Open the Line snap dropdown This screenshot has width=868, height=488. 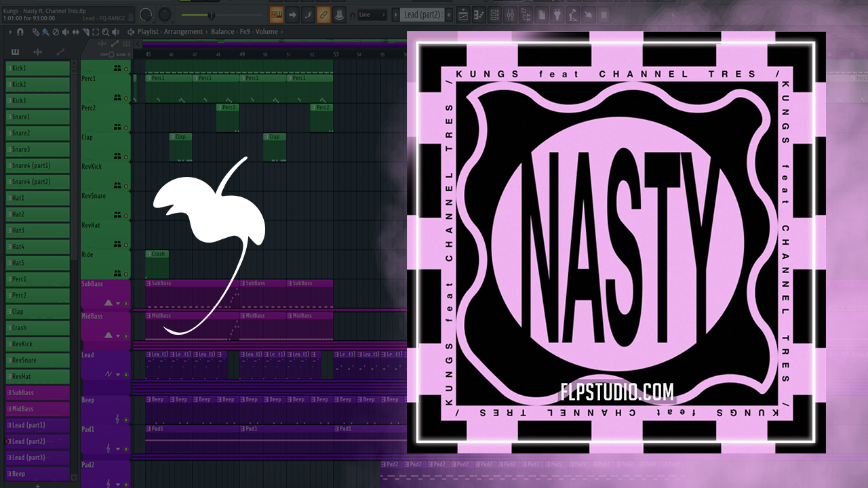372,14
